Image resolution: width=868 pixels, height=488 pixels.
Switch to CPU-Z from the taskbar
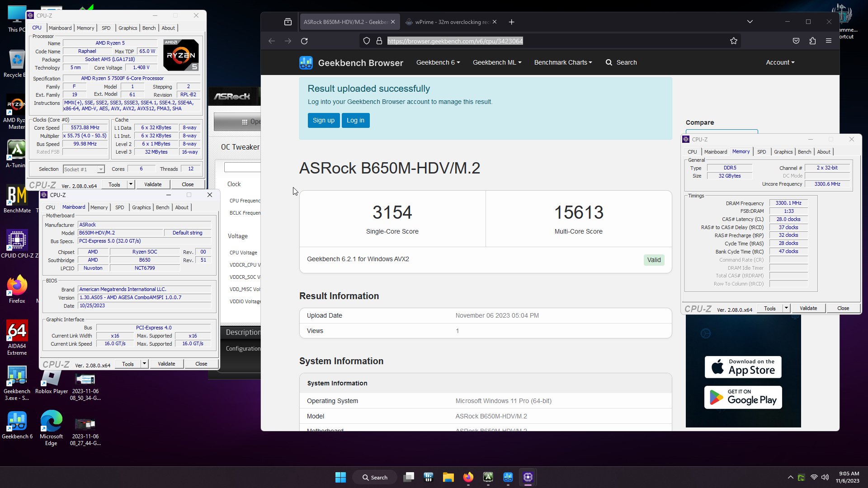(x=528, y=477)
